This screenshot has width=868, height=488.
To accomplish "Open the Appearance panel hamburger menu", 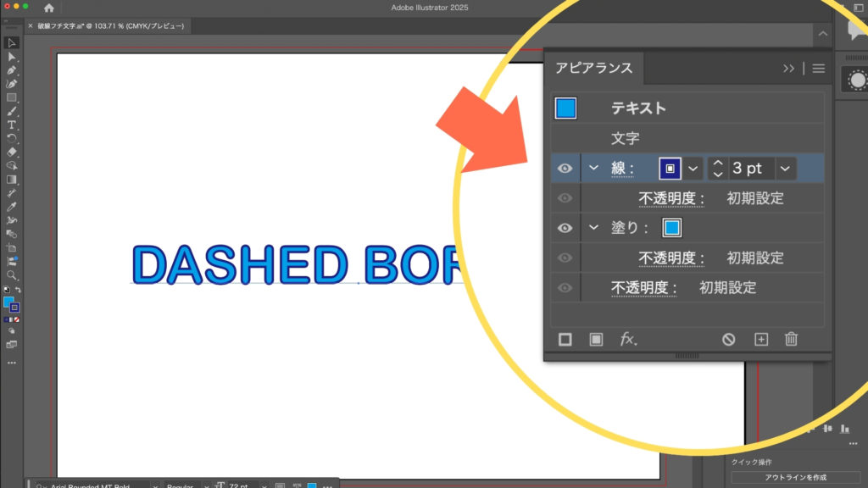I will click(818, 69).
